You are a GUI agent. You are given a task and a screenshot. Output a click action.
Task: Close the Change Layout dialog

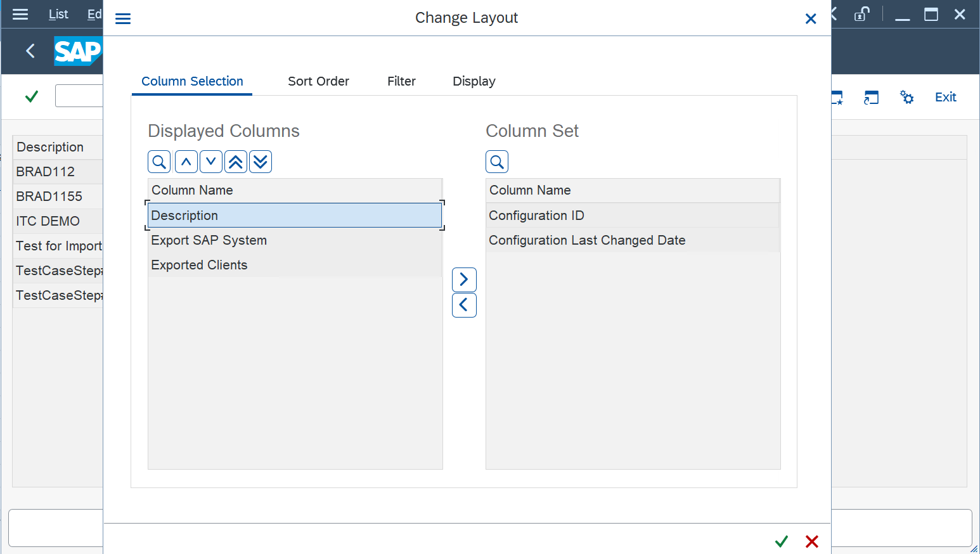[x=810, y=19]
